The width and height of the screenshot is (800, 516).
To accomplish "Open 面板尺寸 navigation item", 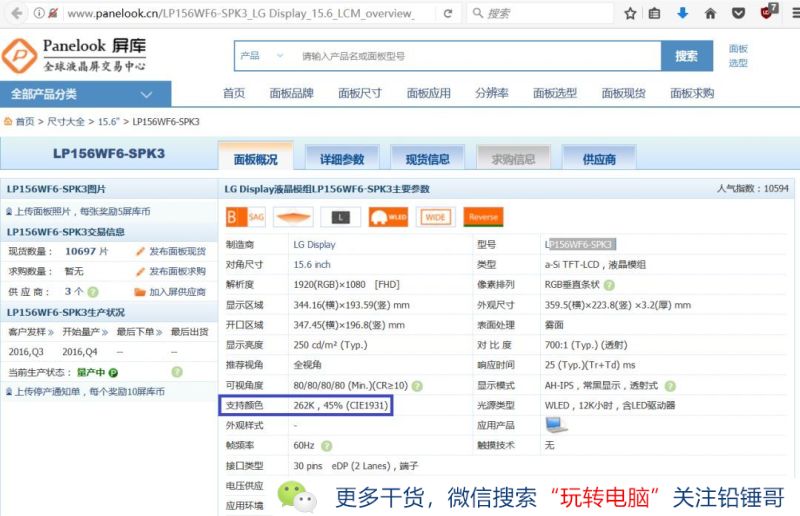I will [x=360, y=93].
